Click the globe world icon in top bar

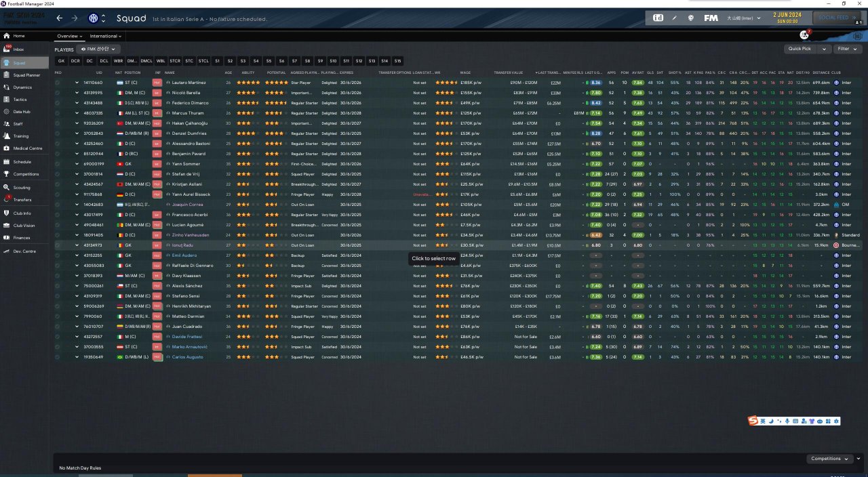[690, 18]
